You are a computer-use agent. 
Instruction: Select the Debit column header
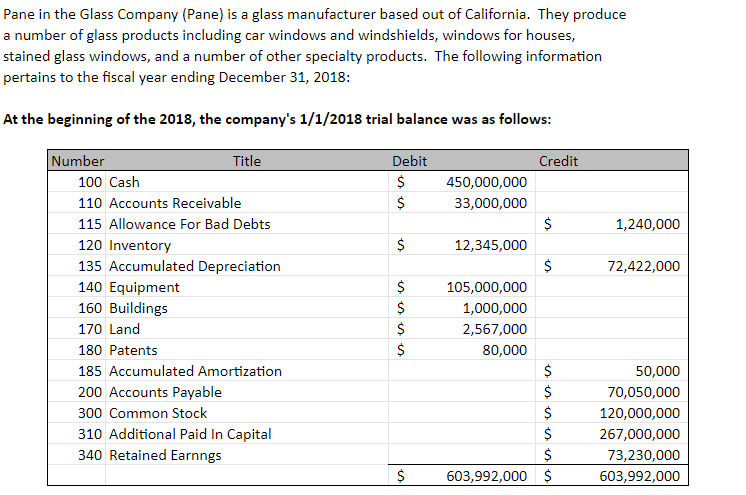(410, 161)
